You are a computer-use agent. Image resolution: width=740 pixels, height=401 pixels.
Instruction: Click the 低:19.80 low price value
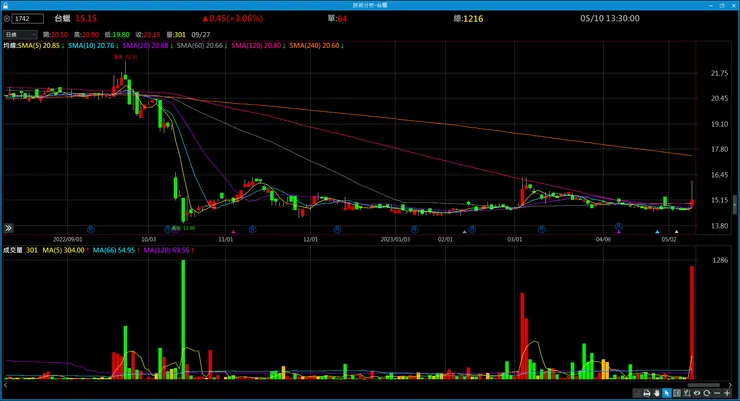117,35
